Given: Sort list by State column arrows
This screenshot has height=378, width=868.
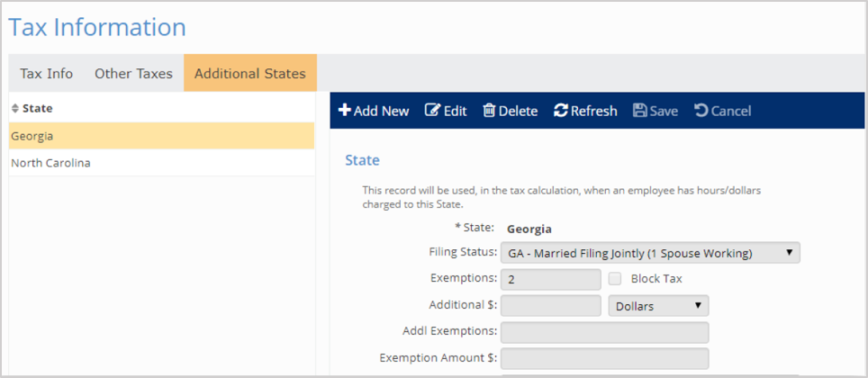Looking at the screenshot, I should (x=14, y=108).
